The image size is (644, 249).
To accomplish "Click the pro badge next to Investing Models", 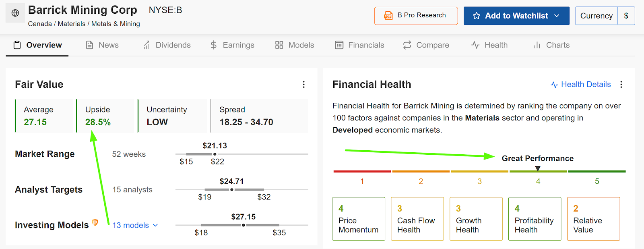I will tap(95, 222).
